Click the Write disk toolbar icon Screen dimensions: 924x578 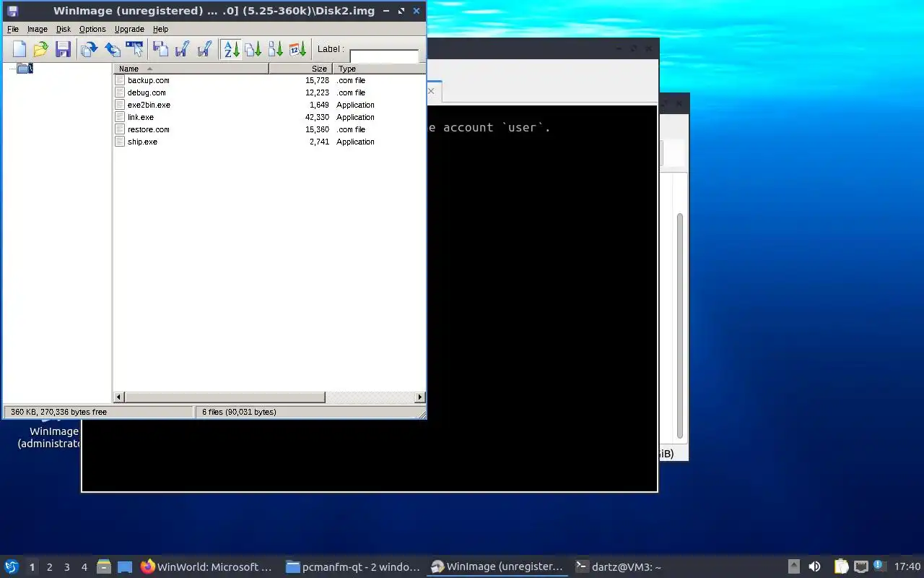click(x=113, y=49)
